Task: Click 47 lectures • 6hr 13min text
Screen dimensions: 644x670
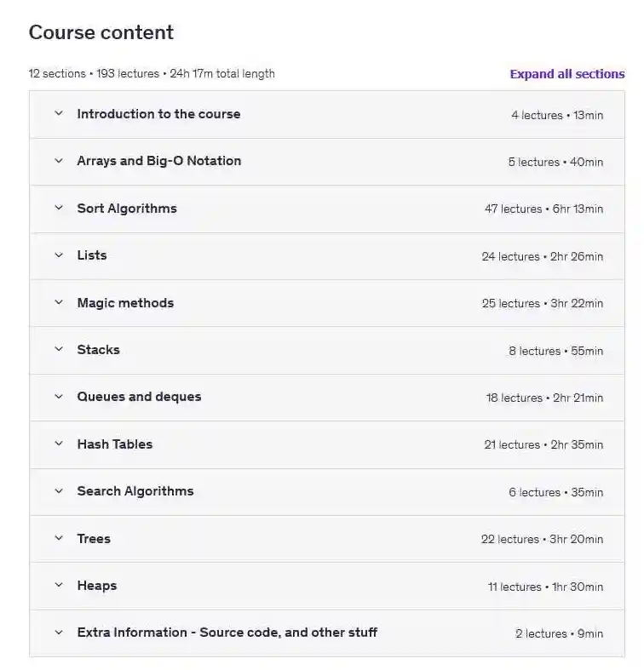Action: (543, 209)
